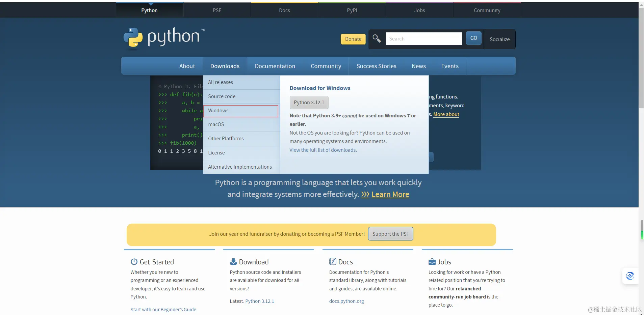Click the Donate button
644x315 pixels.
pyautogui.click(x=353, y=39)
